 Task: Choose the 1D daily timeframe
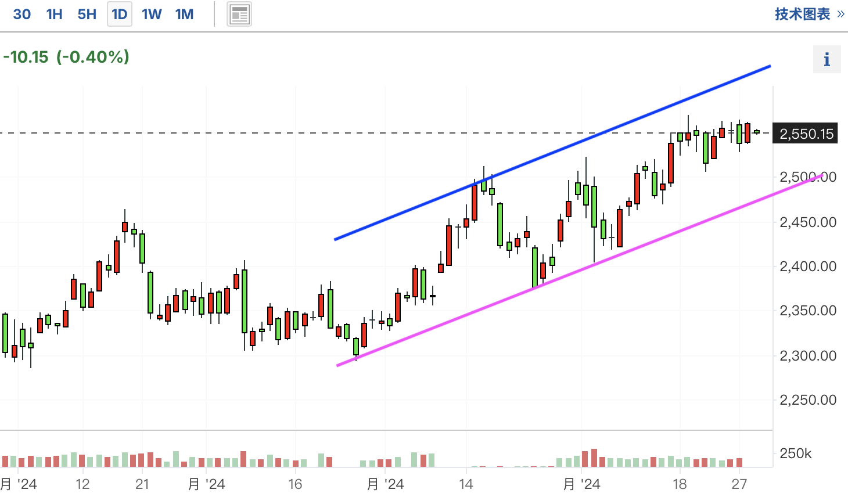[x=120, y=14]
